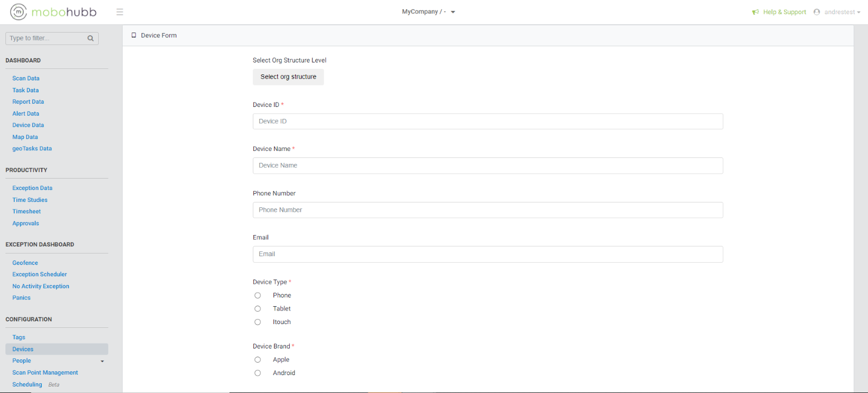This screenshot has height=393, width=868.
Task: Click the Device ID input field
Action: coord(487,122)
